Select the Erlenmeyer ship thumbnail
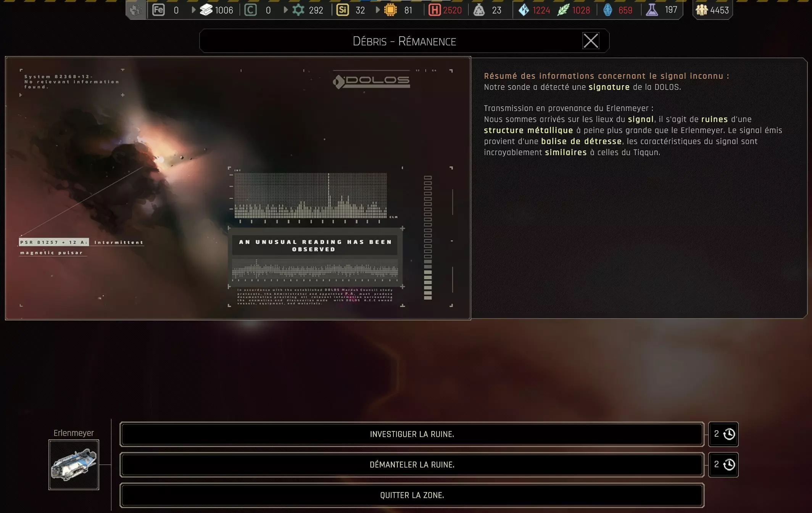Viewport: 812px width, 513px height. coord(74,465)
